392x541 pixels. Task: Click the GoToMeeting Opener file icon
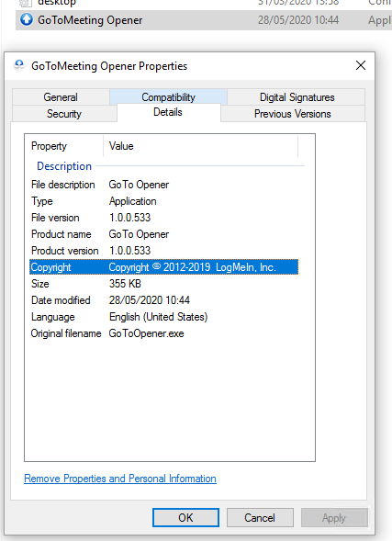(27, 19)
